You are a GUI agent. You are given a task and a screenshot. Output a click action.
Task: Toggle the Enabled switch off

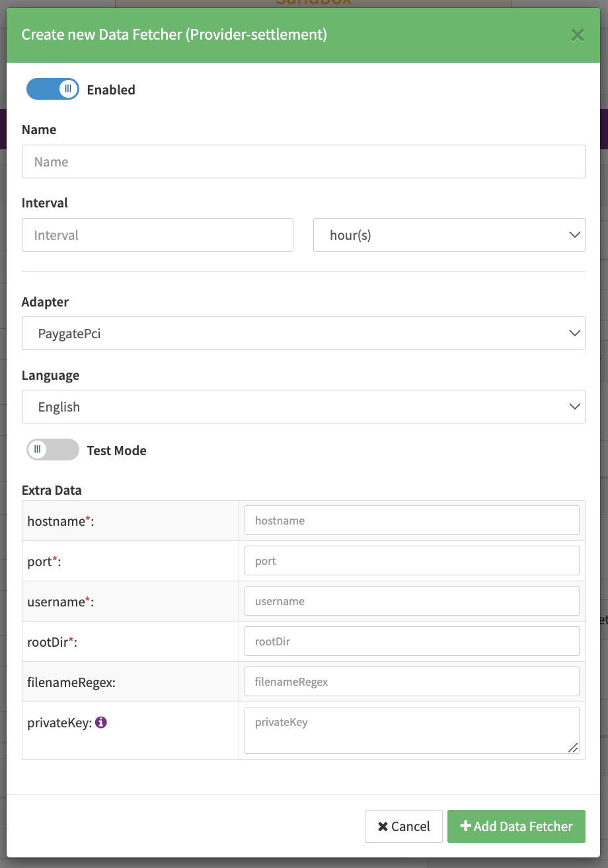(x=52, y=89)
